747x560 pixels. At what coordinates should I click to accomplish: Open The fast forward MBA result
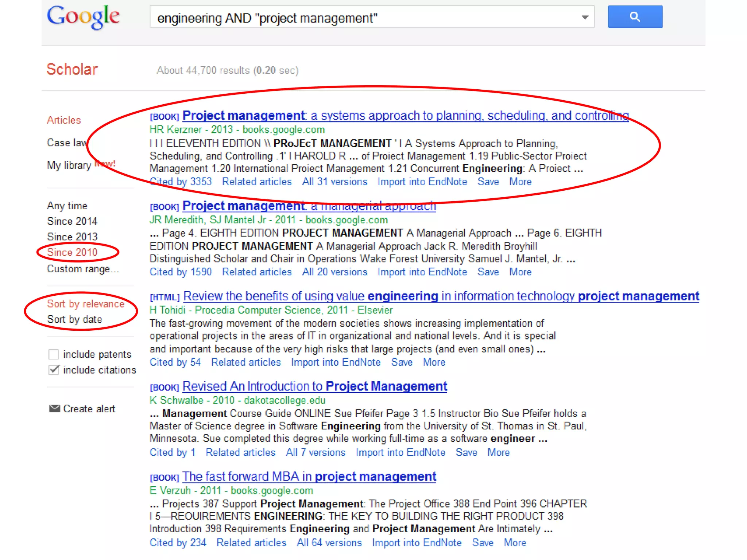pyautogui.click(x=309, y=477)
